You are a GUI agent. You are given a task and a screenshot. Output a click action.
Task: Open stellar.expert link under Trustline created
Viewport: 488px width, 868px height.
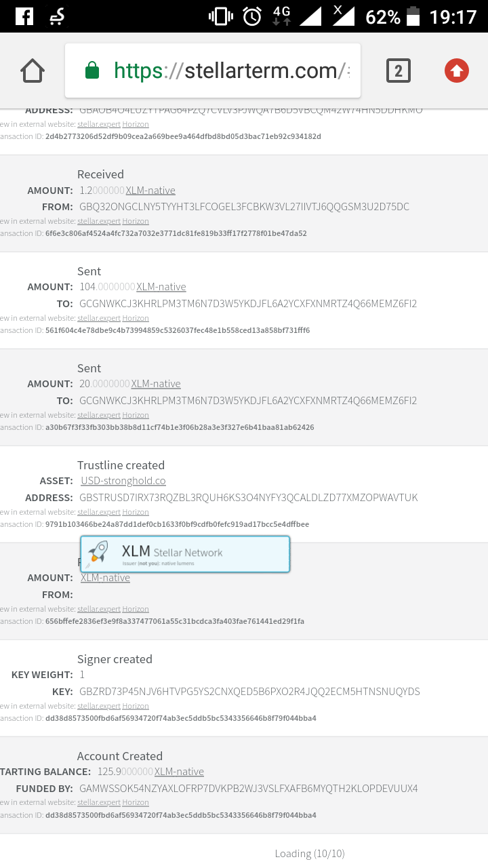pyautogui.click(x=99, y=512)
